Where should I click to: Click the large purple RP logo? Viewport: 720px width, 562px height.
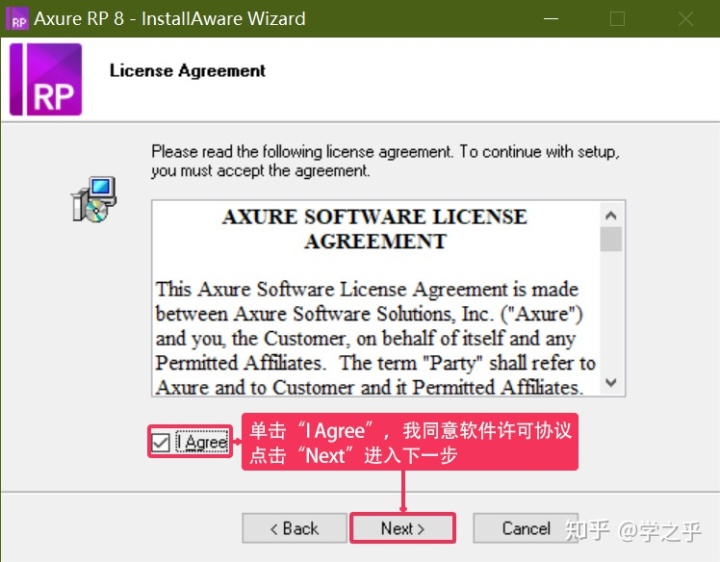coord(45,80)
